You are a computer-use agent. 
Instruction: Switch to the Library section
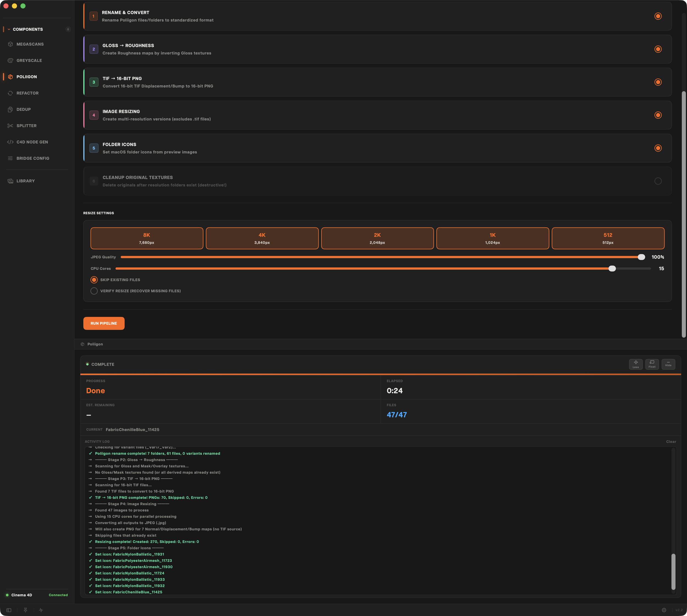pyautogui.click(x=25, y=181)
